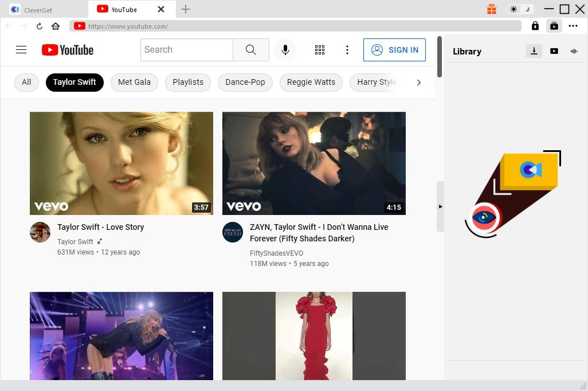The image size is (588, 391).
Task: Click the gift promotion icon in the titlebar
Action: [x=491, y=9]
